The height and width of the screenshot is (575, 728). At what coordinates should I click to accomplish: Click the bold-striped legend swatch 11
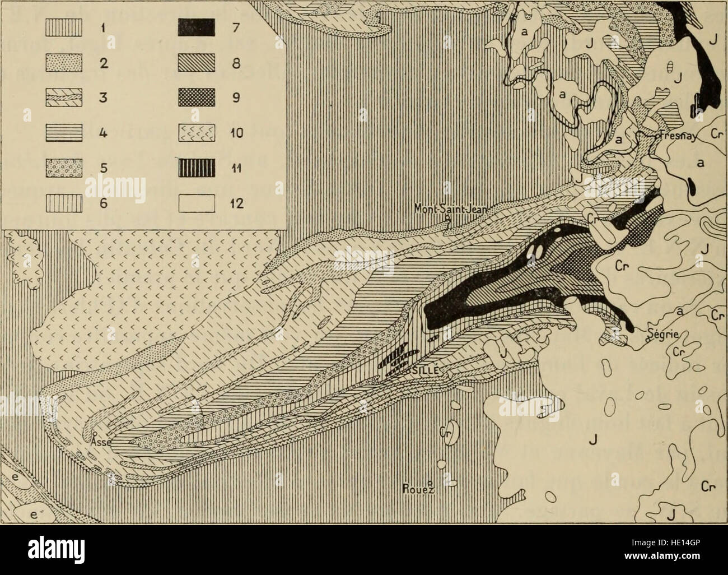point(197,168)
